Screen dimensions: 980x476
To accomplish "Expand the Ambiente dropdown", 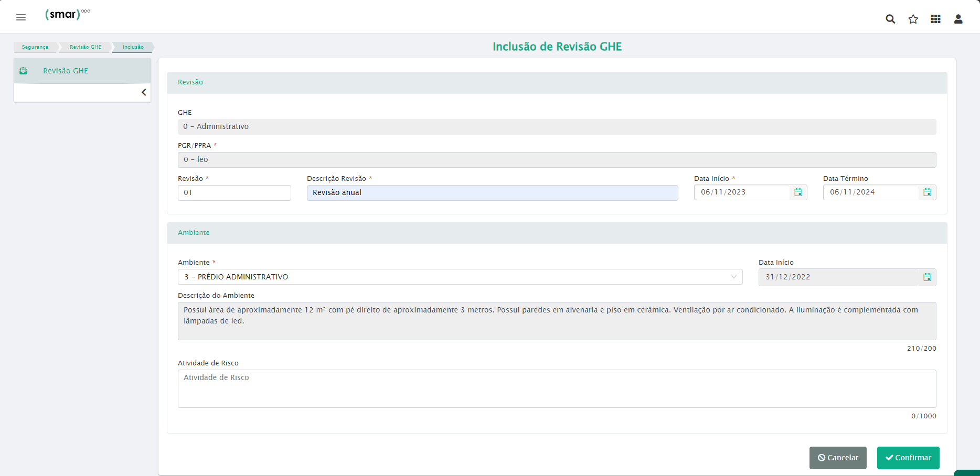I will pos(733,277).
